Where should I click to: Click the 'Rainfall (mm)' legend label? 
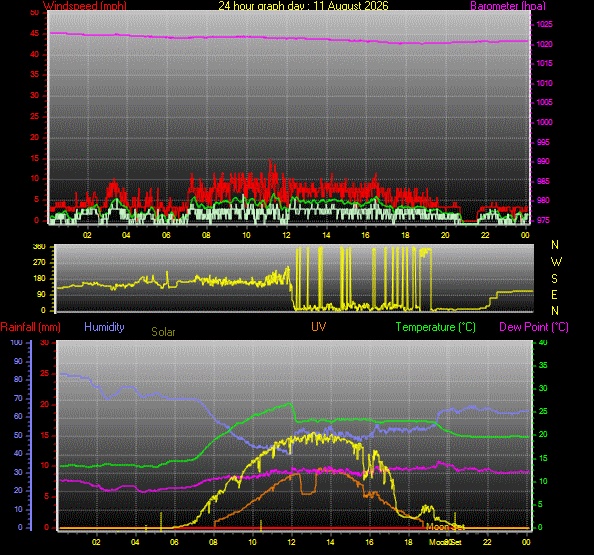tap(31, 327)
